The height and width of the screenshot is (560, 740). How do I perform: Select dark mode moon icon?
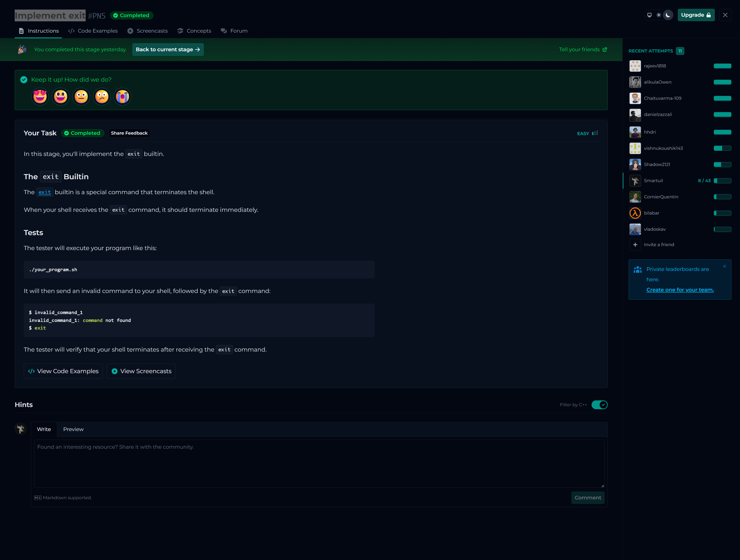668,15
